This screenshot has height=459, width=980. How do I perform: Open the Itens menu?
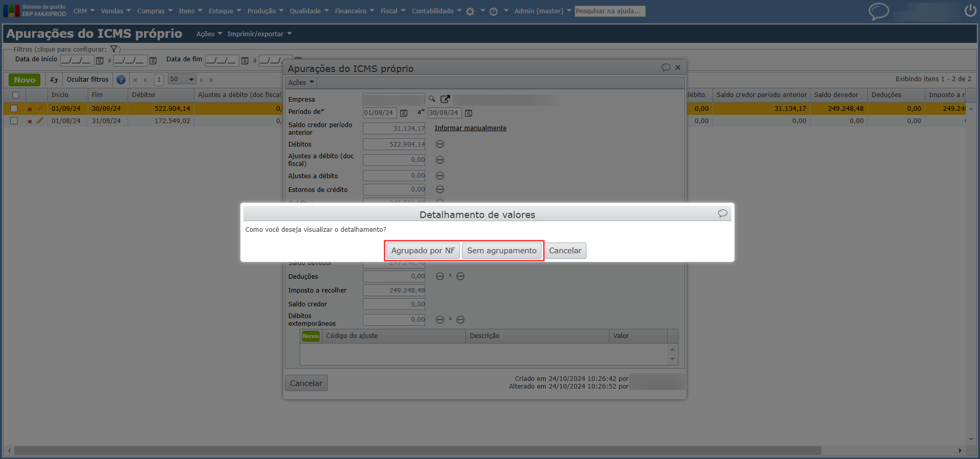coord(190,11)
